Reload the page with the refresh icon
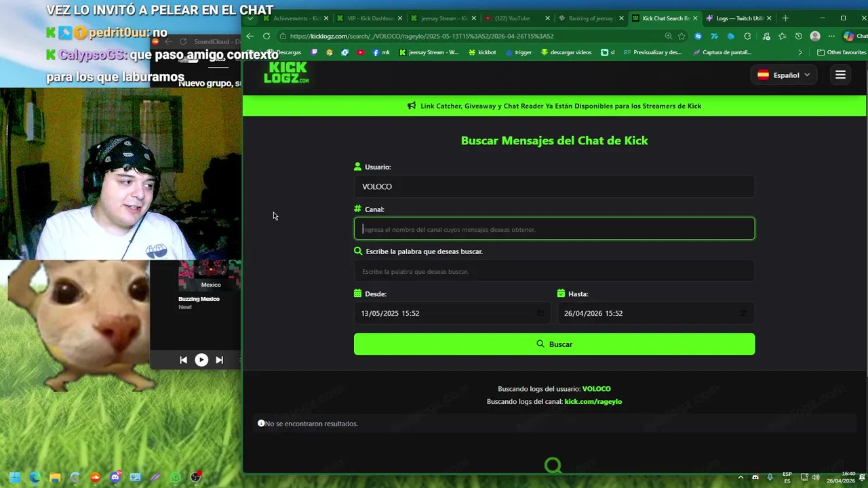This screenshot has height=488, width=868. (267, 36)
